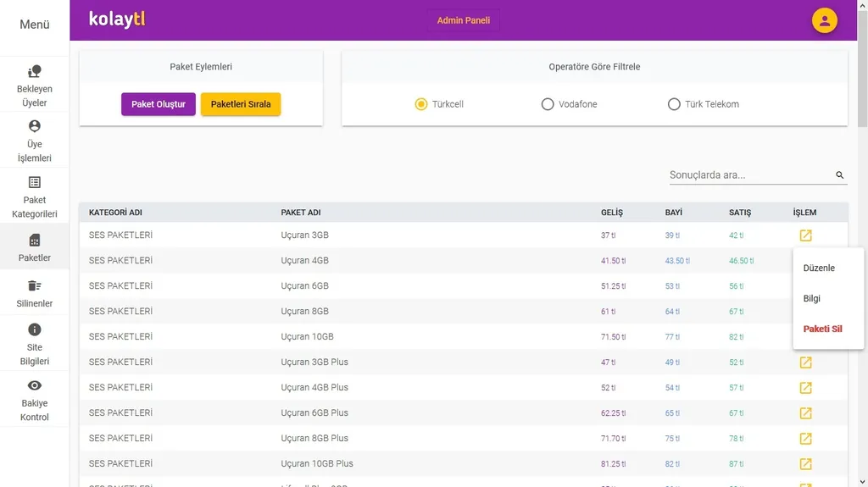Select the Türkcell operator filter

click(421, 104)
